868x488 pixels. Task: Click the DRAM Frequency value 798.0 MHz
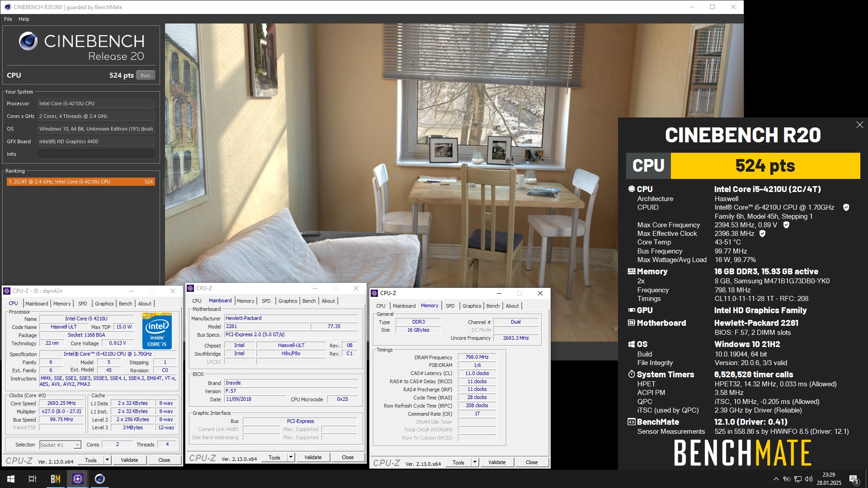pyautogui.click(x=477, y=357)
